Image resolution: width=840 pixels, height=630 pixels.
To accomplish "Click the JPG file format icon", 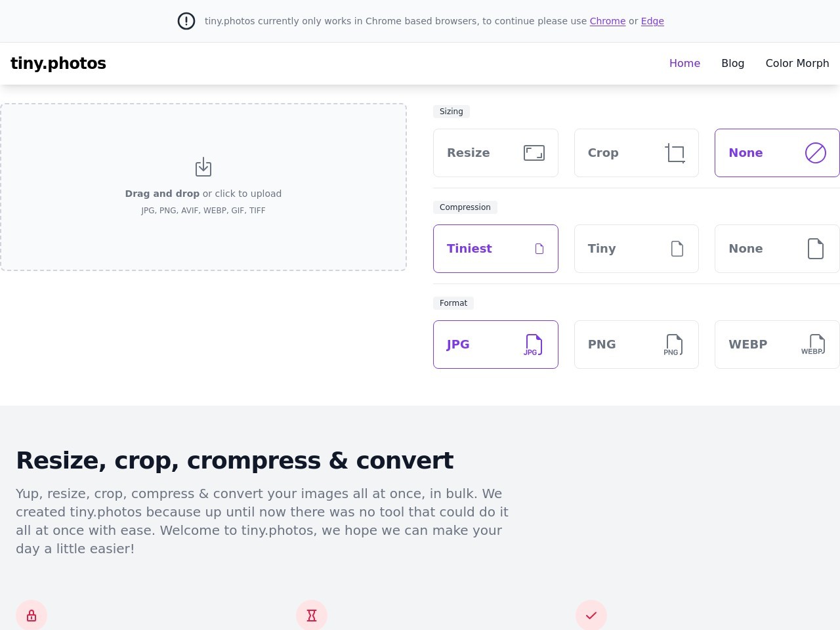I will point(533,345).
